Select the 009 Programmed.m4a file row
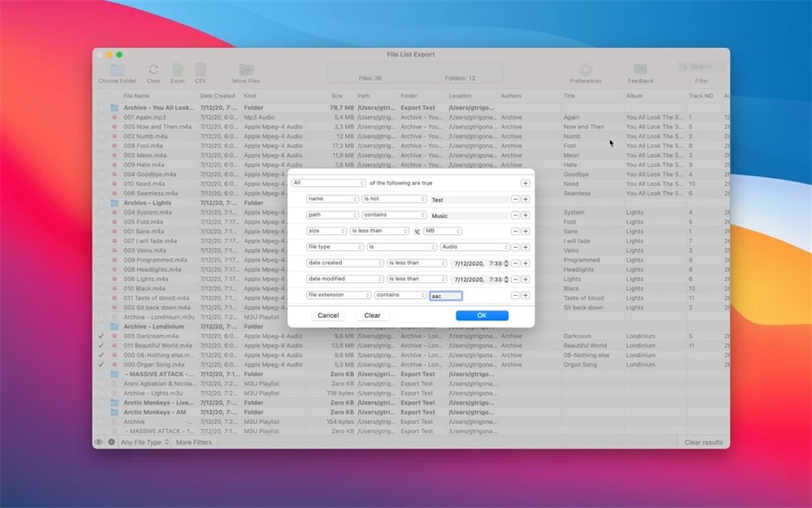The width and height of the screenshot is (812, 508). 411,260
